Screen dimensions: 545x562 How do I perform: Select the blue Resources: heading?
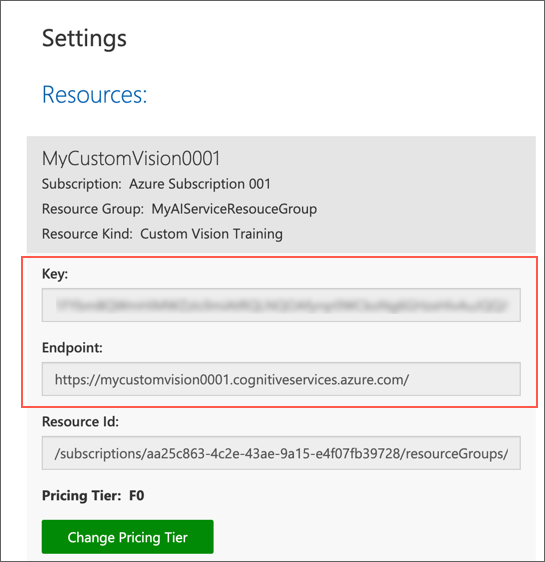click(x=95, y=95)
